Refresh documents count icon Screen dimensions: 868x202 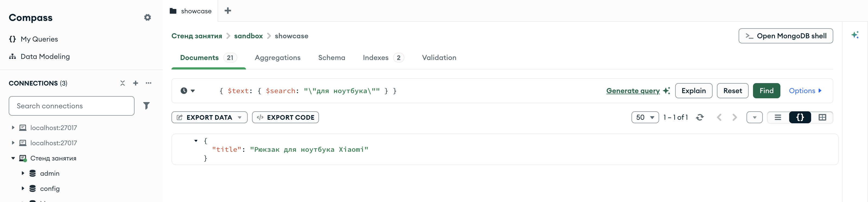pos(700,117)
